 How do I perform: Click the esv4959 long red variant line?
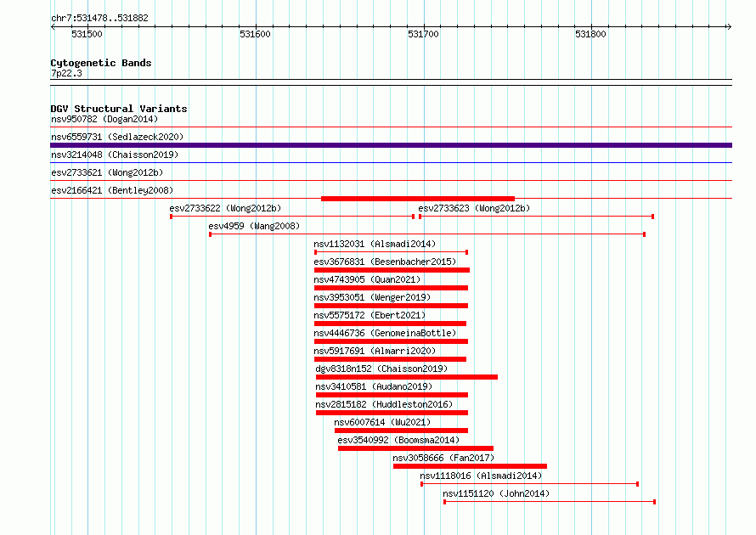[427, 234]
